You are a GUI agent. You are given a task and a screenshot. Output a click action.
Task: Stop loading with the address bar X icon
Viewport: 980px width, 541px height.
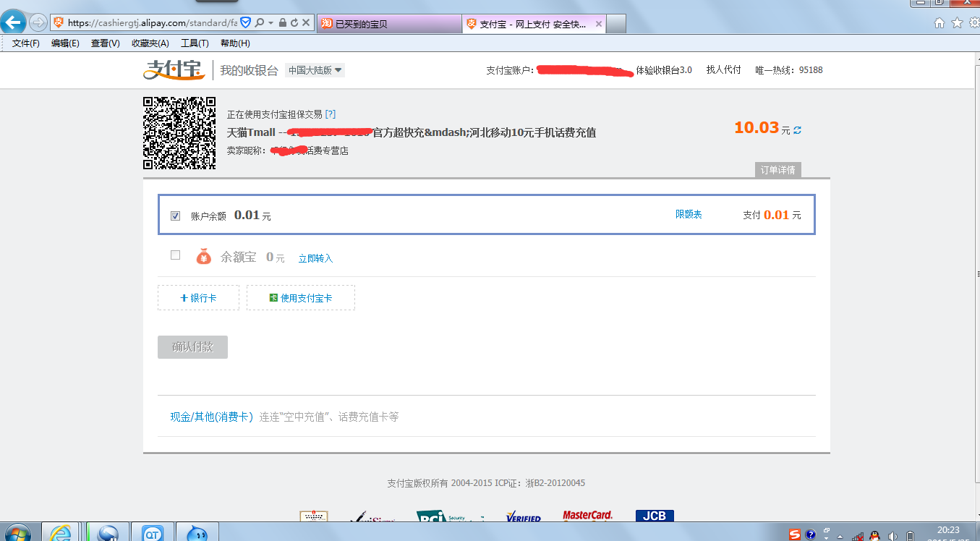click(x=306, y=23)
